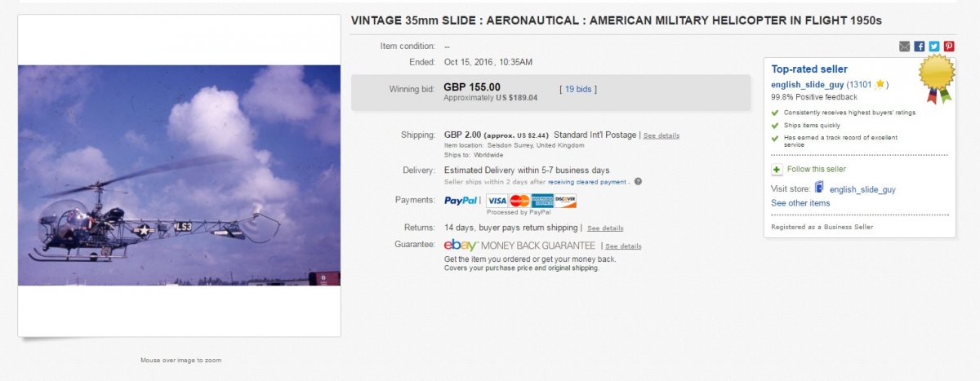980x381 pixels.
Task: Click the help question mark near cleared payment
Action: (638, 182)
